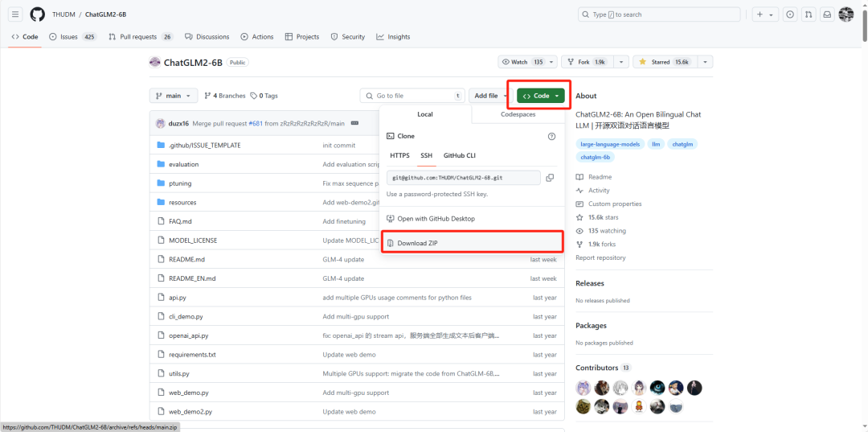The height and width of the screenshot is (432, 868).
Task: Open pull request #681 link
Action: 256,124
